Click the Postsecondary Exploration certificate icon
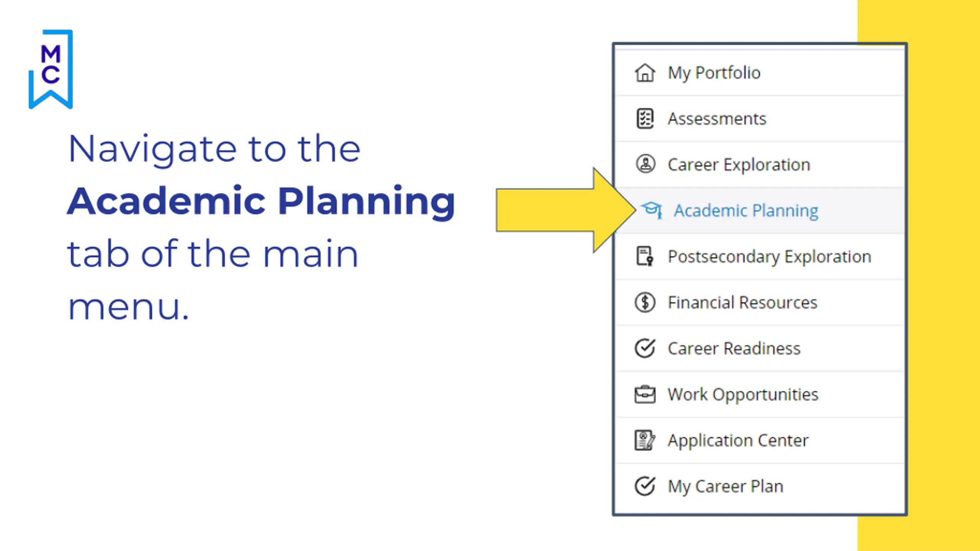 click(x=645, y=256)
